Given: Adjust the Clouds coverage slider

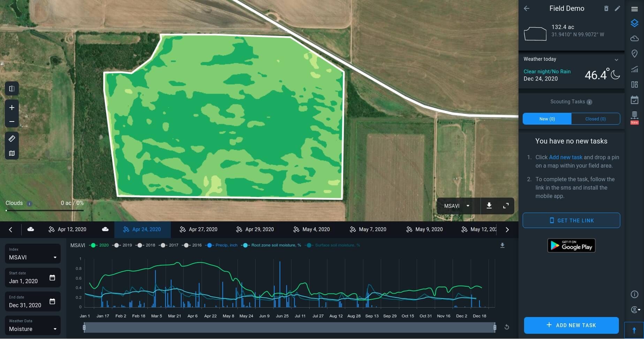Looking at the screenshot, I should coord(45,211).
